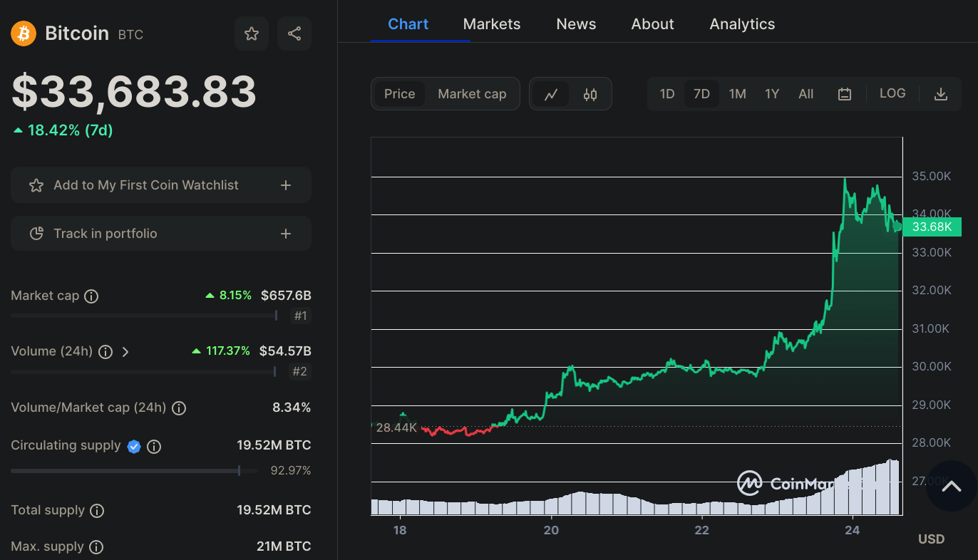Show Volume/Market cap info tooltip

coord(180,408)
